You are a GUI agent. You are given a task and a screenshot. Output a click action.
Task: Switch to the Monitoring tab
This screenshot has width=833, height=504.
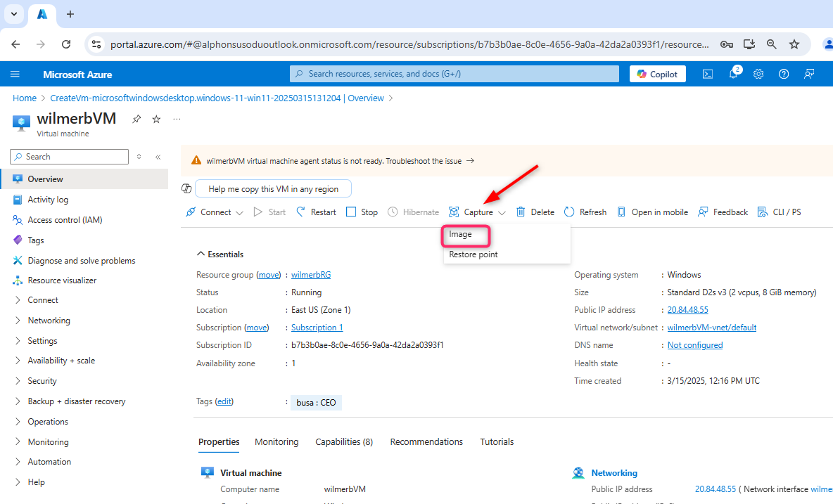(x=276, y=442)
